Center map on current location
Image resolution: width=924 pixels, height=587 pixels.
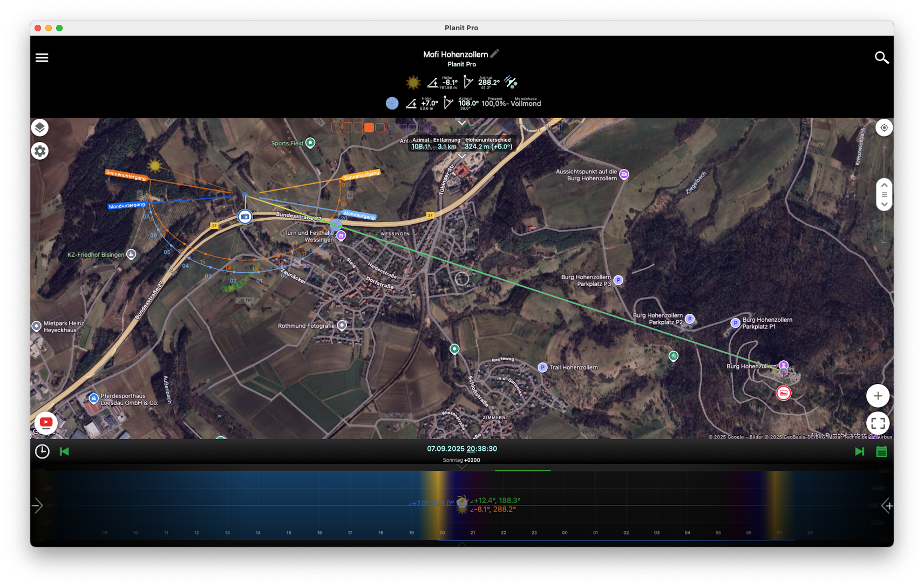(884, 128)
